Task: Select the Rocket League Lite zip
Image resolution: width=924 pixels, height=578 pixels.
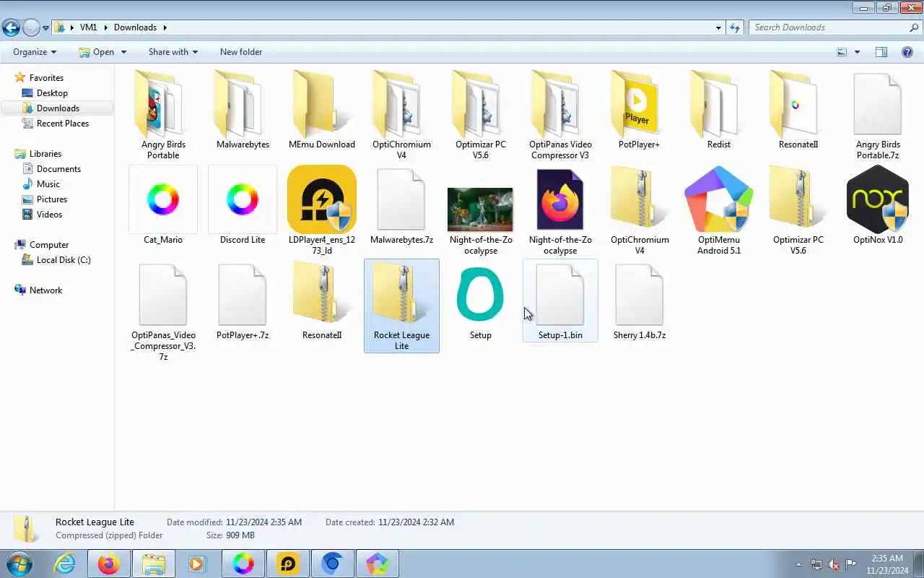Action: [x=401, y=306]
